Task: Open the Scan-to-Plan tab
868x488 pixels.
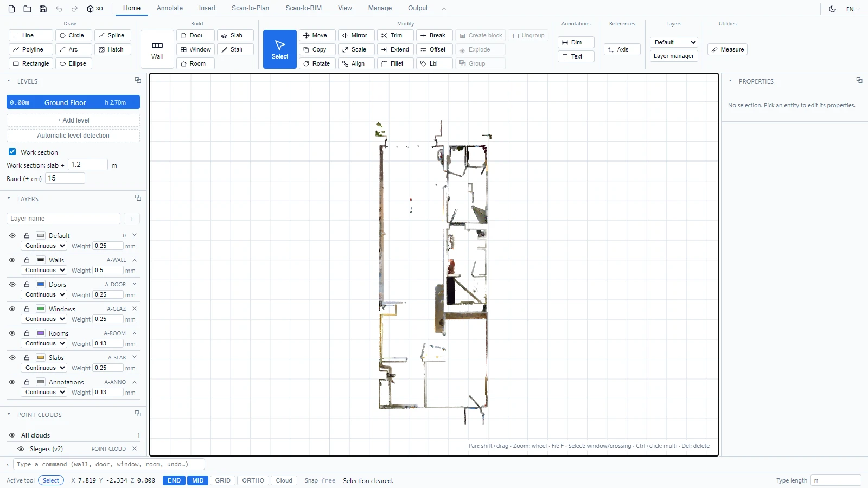Action: pos(250,8)
